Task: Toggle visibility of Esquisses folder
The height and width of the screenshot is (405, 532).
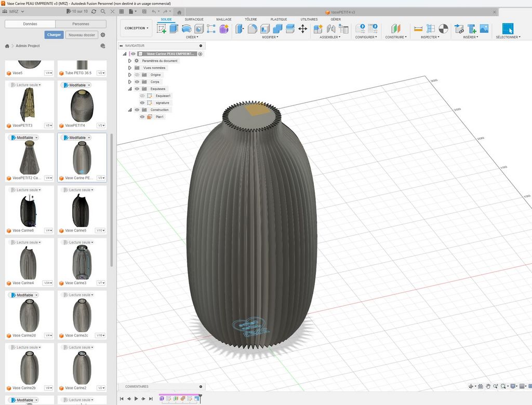Action: [x=137, y=89]
